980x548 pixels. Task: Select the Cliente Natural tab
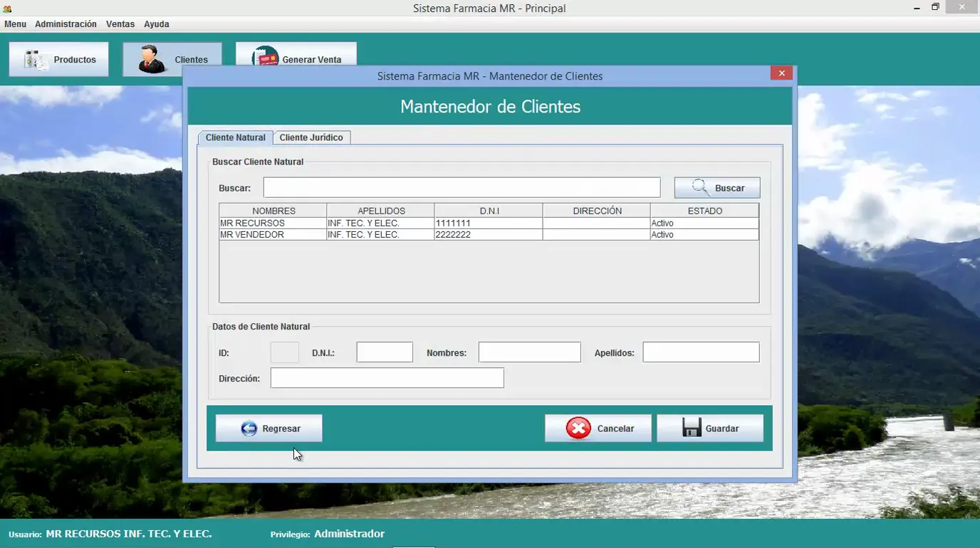pyautogui.click(x=235, y=137)
